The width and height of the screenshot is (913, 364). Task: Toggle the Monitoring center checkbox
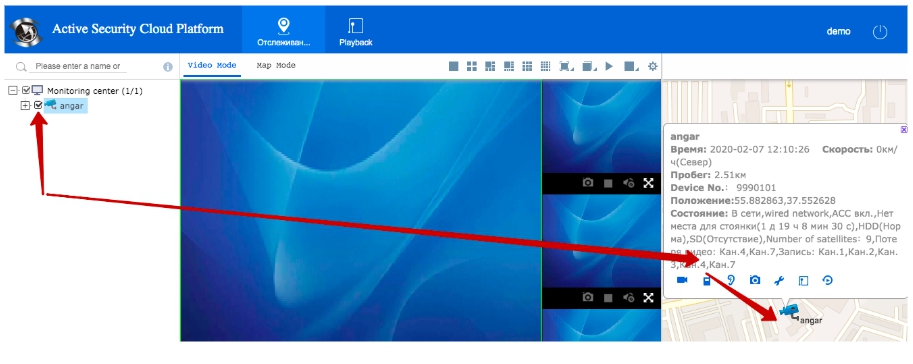26,91
